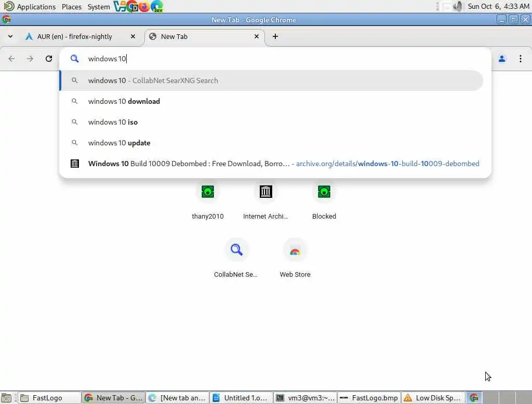
Task: Click the Back navigation arrow
Action: click(11, 59)
